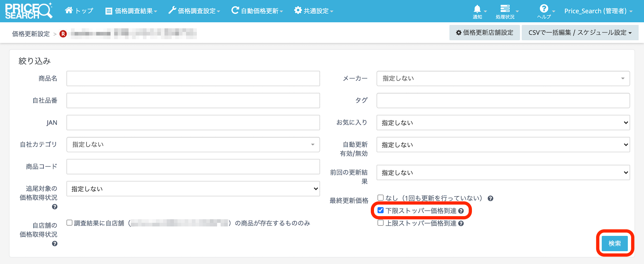This screenshot has height=264, width=644.
Task: Open the 自動価格更新 menu
Action: [257, 11]
